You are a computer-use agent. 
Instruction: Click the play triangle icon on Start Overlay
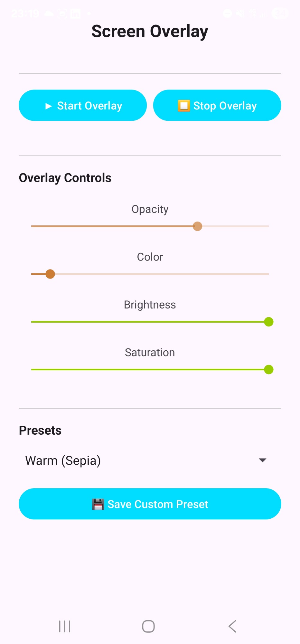point(49,106)
